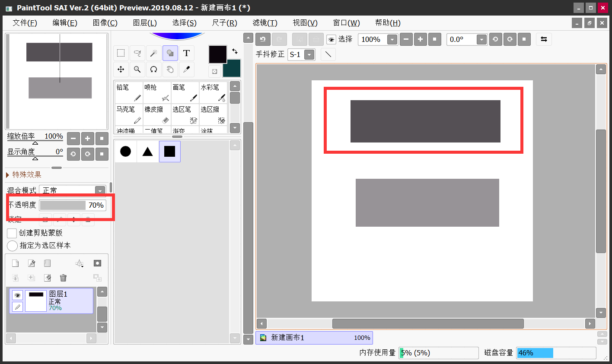
Task: Choose the 选区擦 selection eraser
Action: coord(213,114)
